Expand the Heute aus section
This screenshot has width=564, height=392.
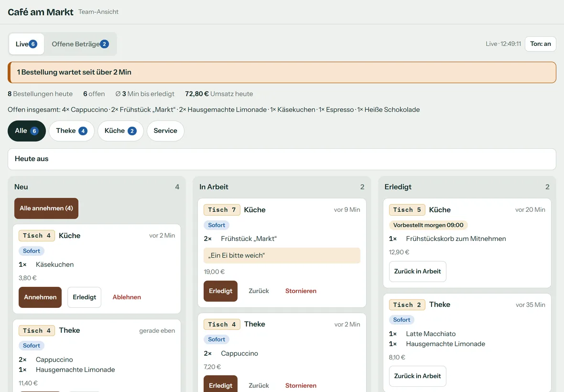coord(282,159)
